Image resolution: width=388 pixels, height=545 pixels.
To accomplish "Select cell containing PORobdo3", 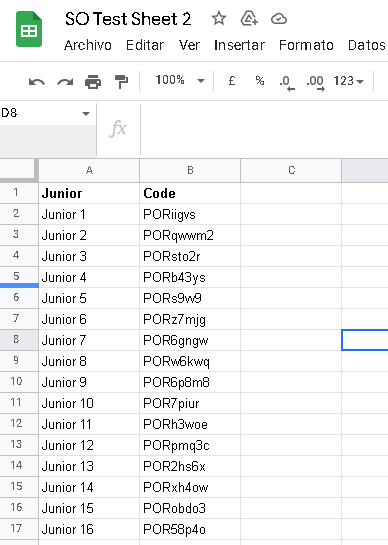I will pyautogui.click(x=190, y=508).
